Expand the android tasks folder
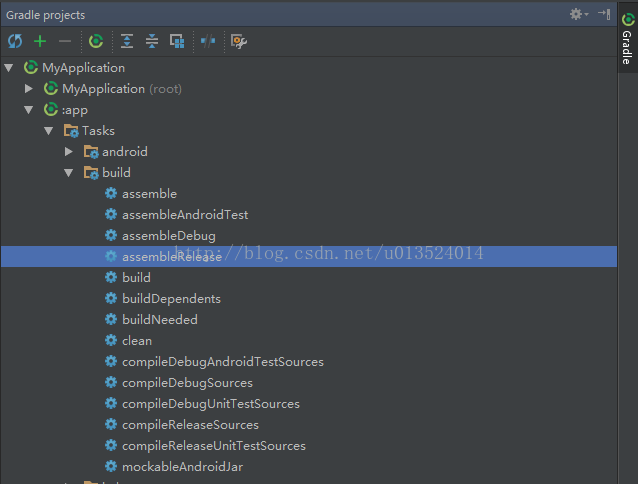The image size is (638, 484). (68, 152)
